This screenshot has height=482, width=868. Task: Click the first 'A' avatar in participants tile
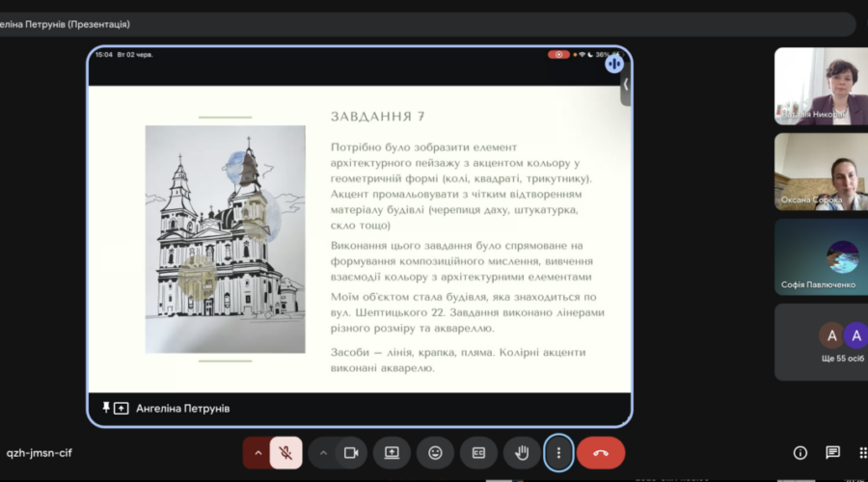831,335
